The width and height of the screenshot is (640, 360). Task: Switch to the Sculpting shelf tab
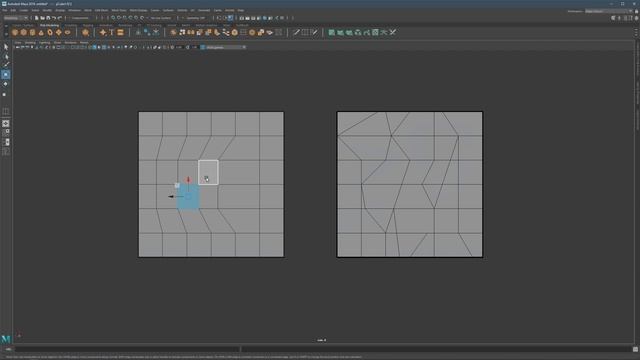click(x=71, y=25)
